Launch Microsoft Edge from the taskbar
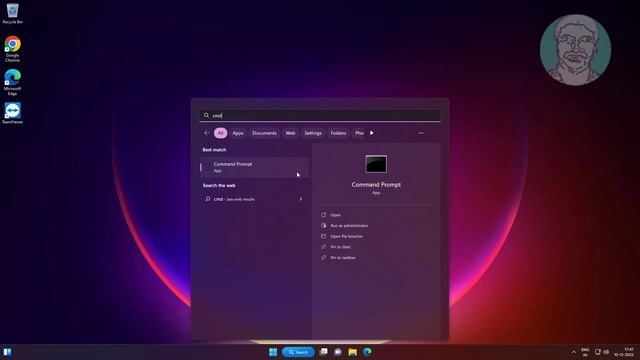640x360 pixels. [x=367, y=352]
